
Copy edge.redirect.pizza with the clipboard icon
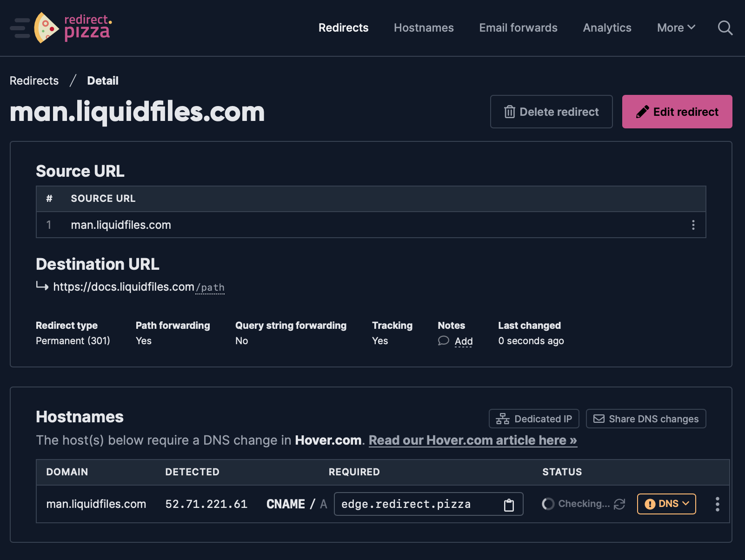(x=509, y=505)
